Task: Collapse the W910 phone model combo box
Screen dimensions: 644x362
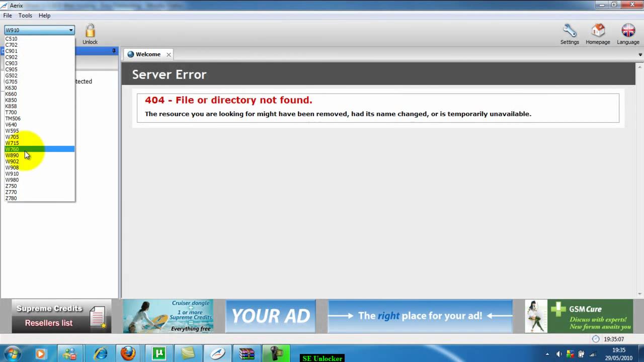Action: point(39,30)
